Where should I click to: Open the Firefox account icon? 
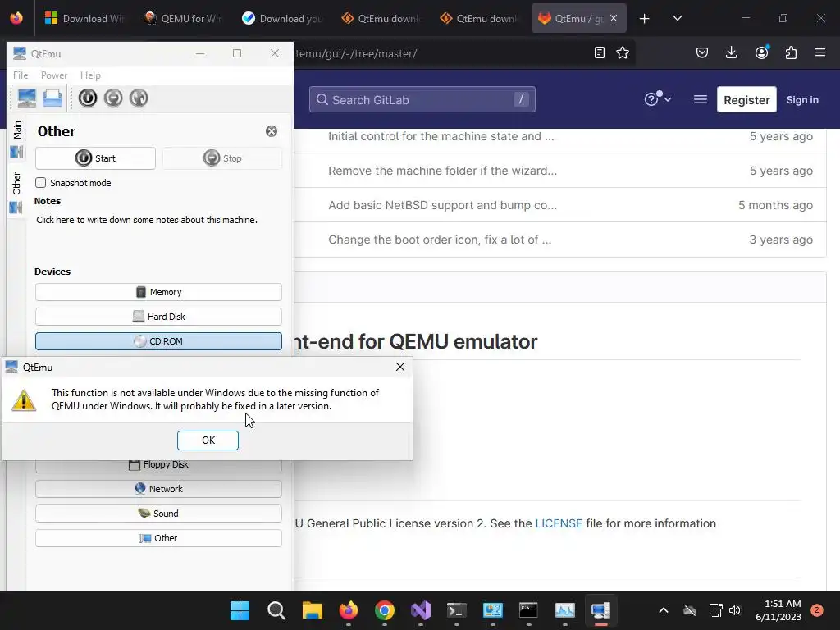(x=762, y=53)
